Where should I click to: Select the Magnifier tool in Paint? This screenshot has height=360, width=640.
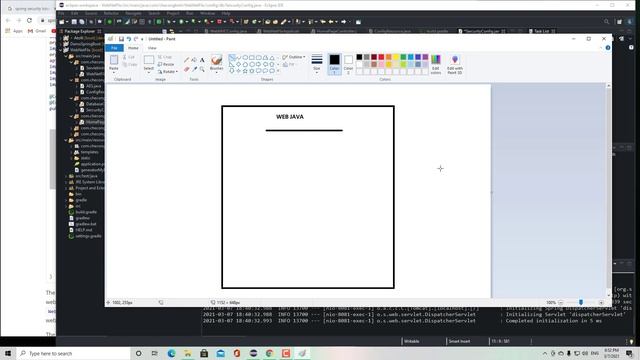tap(202, 69)
